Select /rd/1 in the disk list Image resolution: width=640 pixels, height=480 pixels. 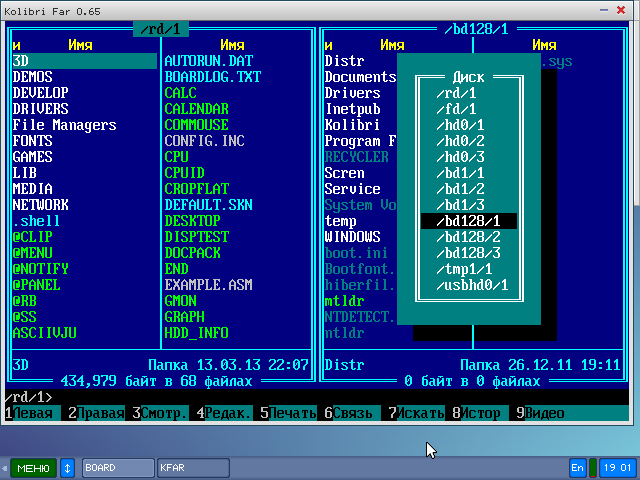[457, 93]
